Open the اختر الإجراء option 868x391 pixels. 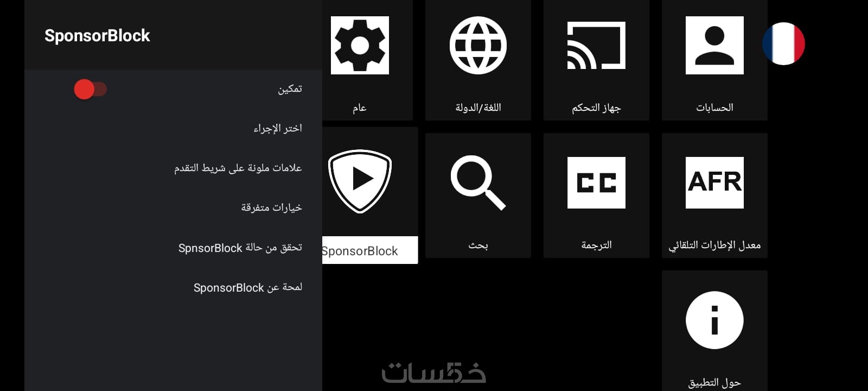[277, 128]
